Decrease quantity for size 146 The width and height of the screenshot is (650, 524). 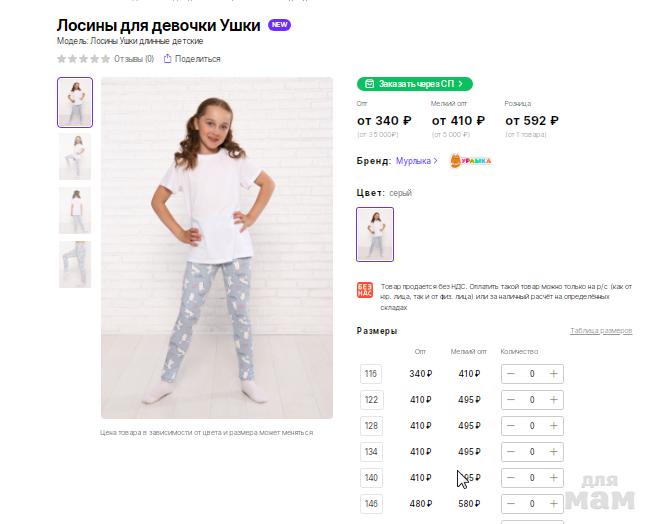click(511, 504)
